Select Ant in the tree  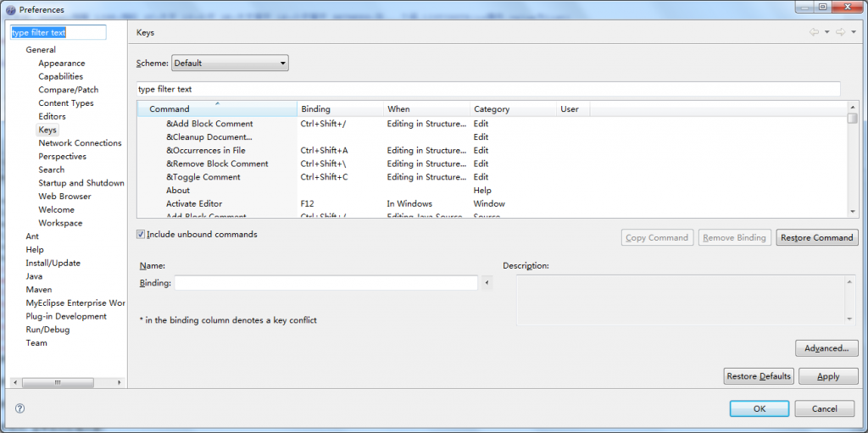[x=32, y=236]
